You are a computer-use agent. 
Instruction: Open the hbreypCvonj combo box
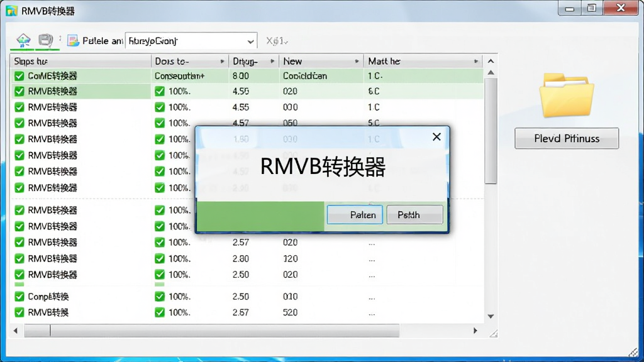(x=191, y=41)
